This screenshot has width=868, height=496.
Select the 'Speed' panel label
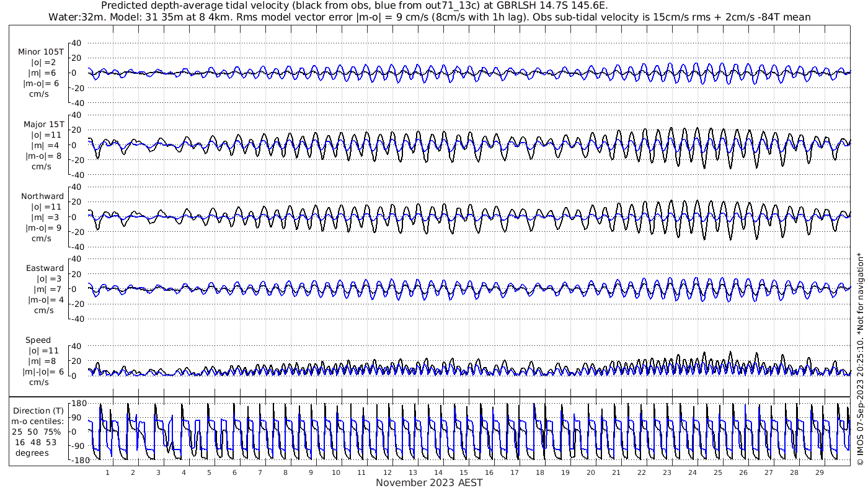coord(38,340)
